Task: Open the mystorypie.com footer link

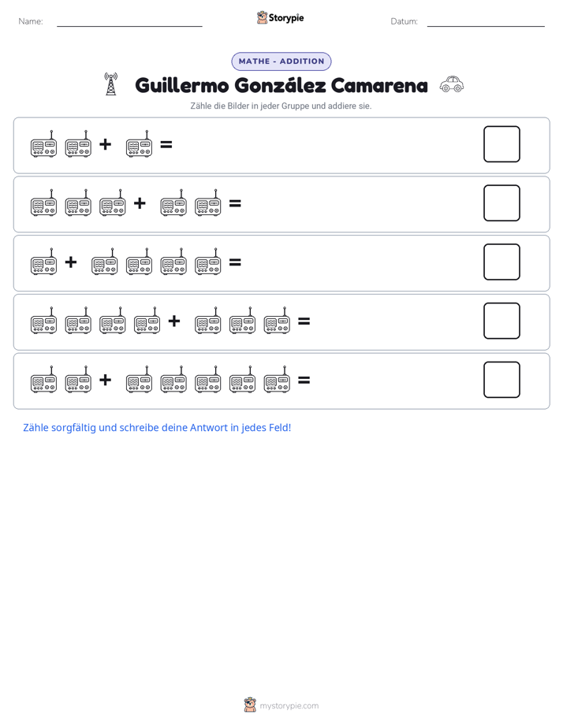Action: tap(289, 706)
